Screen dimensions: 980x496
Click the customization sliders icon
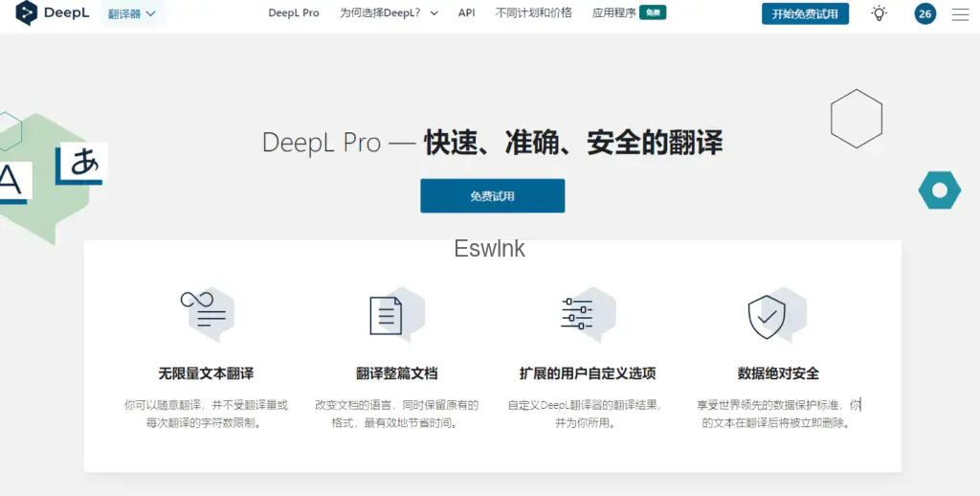point(577,313)
